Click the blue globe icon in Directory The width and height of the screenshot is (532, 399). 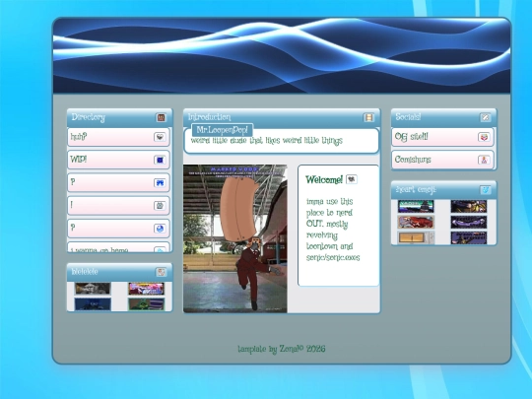(160, 229)
